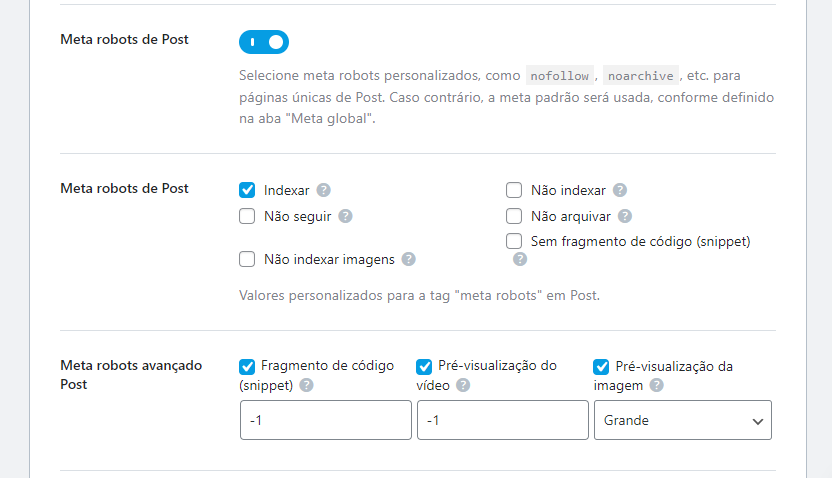Tick the Não arquivar checkbox
832x478 pixels.
[514, 216]
